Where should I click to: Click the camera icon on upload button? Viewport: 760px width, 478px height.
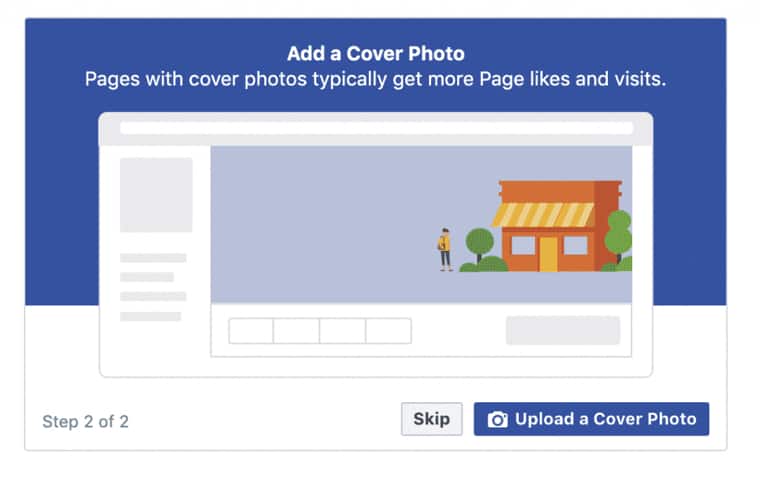(497, 419)
